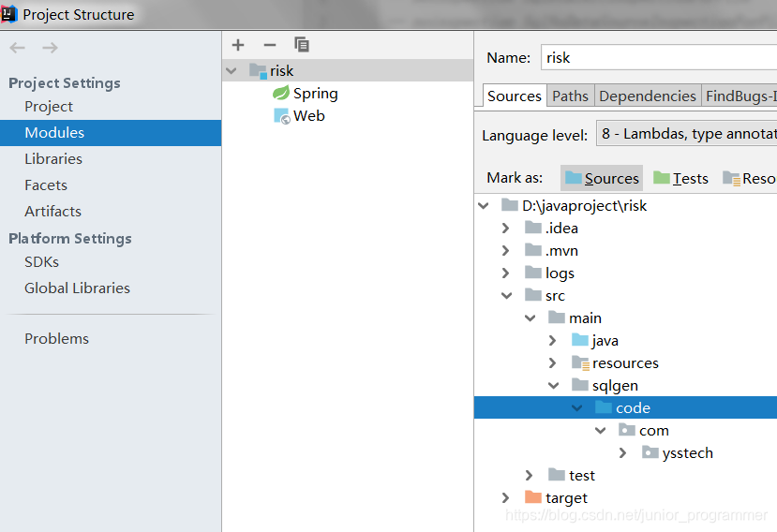This screenshot has width=777, height=532.
Task: Expand the java source folder
Action: click(552, 340)
